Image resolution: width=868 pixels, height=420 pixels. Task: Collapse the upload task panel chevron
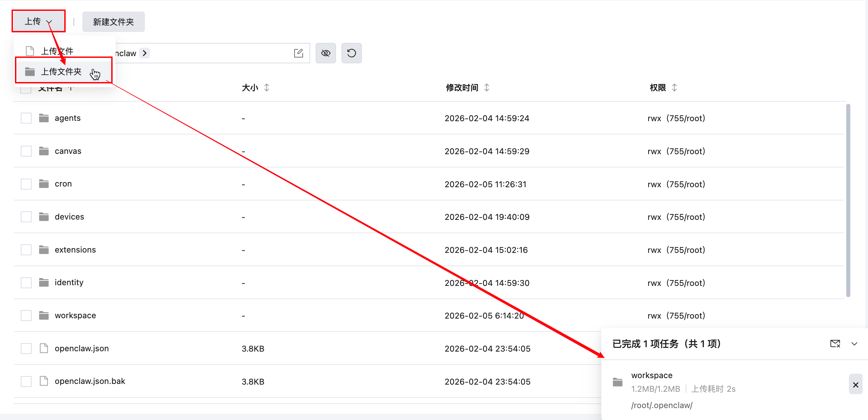[854, 344]
